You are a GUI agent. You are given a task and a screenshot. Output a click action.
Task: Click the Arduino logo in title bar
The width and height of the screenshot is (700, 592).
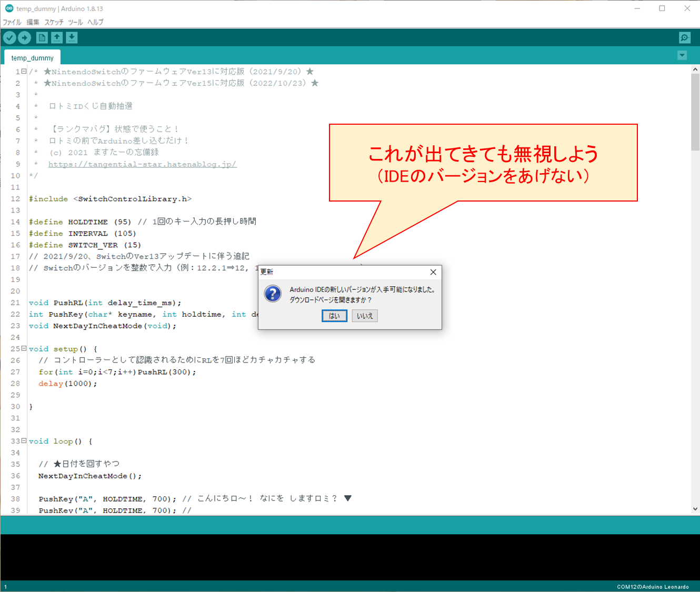[x=9, y=8]
